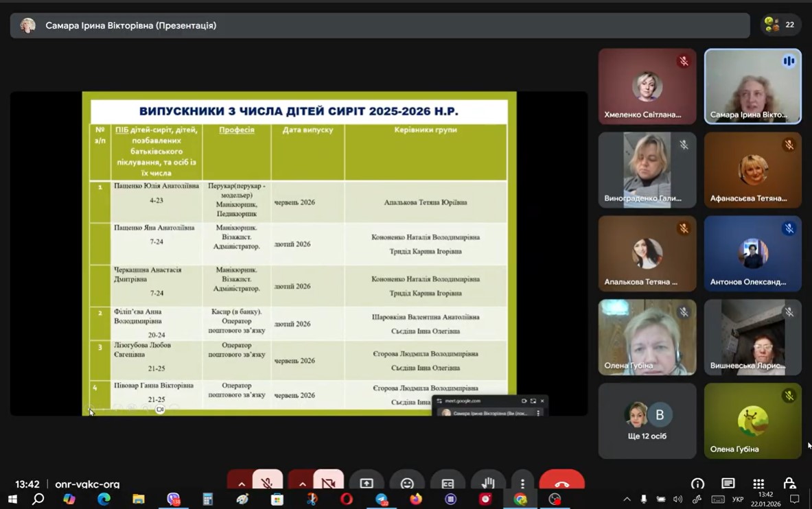Image resolution: width=812 pixels, height=509 pixels.
Task: Raise hand in the meeting
Action: [x=488, y=484]
